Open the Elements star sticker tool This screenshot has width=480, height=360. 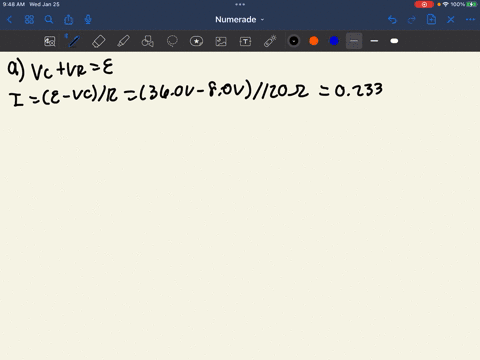click(x=196, y=41)
